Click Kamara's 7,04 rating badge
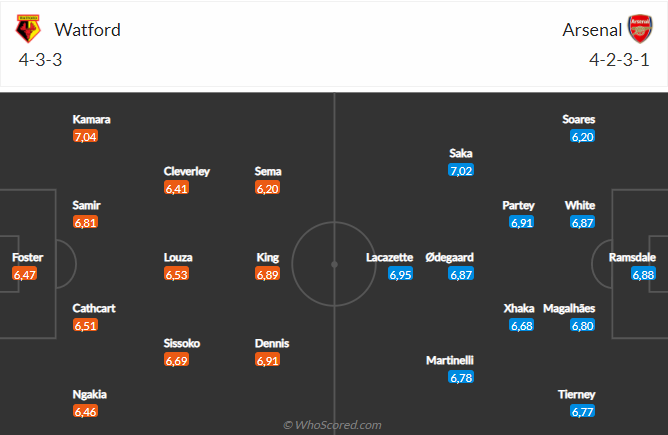Screen dimensions: 668x435 [86, 136]
